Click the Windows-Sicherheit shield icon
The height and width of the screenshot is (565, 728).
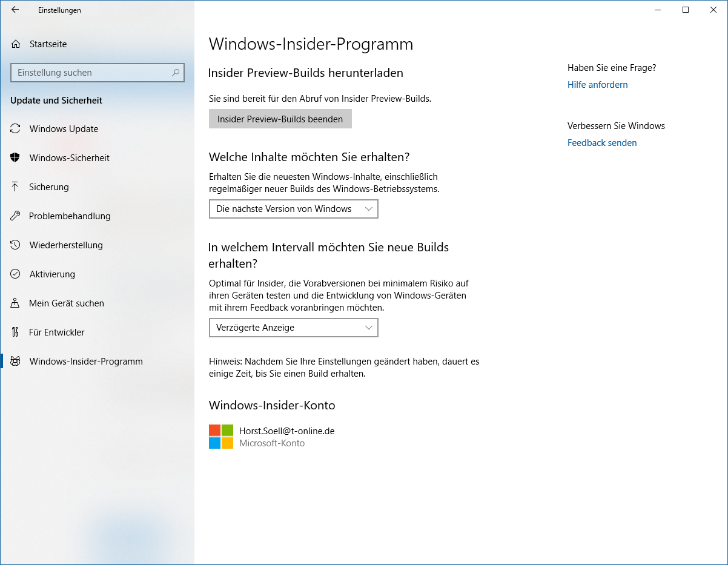16,158
